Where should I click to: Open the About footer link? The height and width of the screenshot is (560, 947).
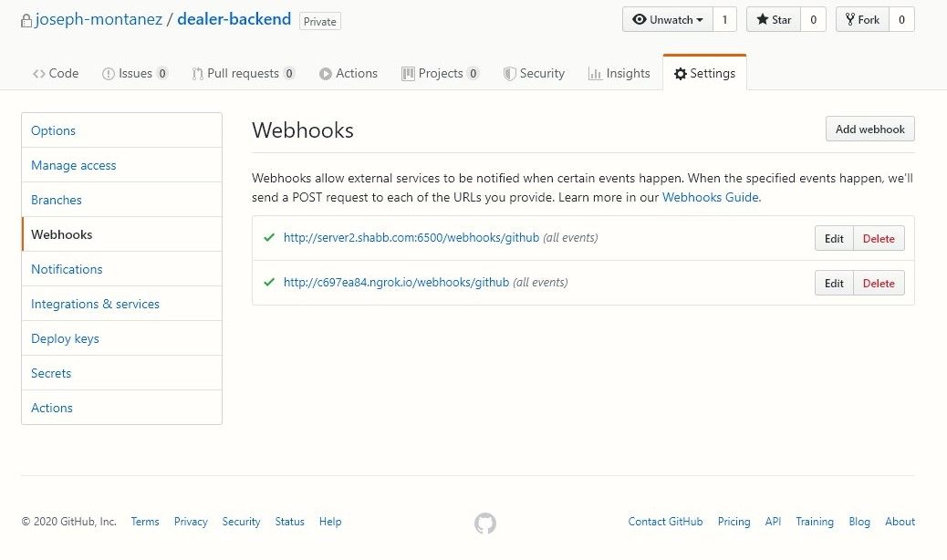900,522
